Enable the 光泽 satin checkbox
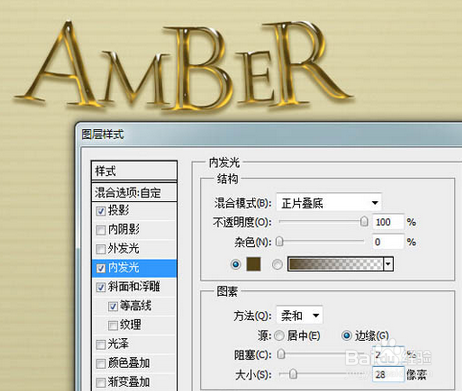The width and height of the screenshot is (462, 391). coord(101,344)
